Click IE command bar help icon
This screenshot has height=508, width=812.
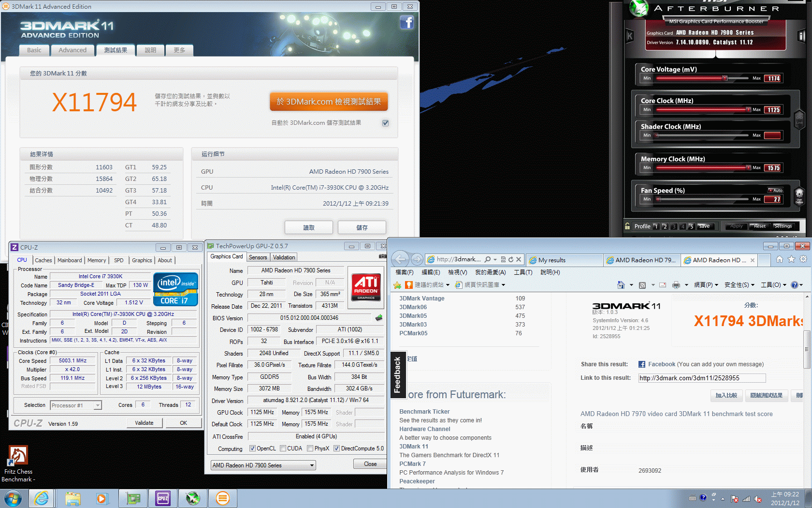(795, 285)
